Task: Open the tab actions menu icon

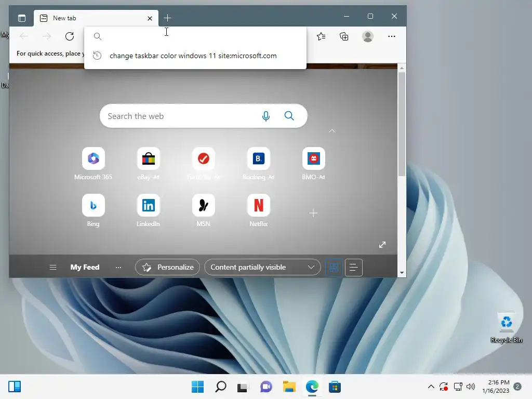Action: pyautogui.click(x=22, y=18)
